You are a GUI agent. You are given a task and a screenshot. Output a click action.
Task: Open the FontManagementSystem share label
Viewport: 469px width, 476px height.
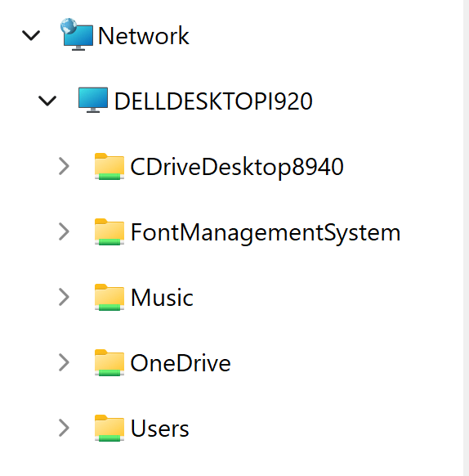click(266, 233)
